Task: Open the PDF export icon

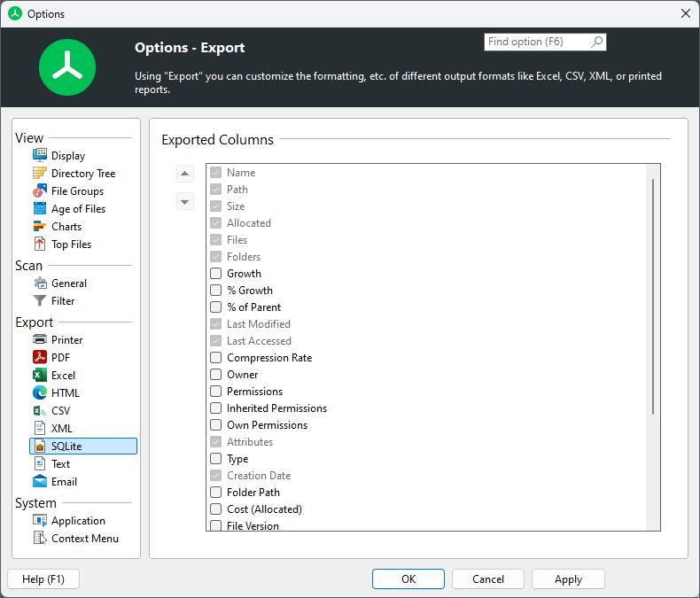Action: [40, 358]
